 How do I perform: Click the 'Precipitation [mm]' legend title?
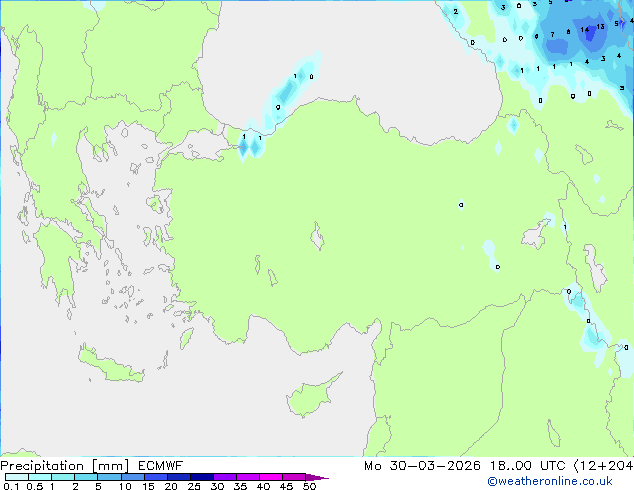pyautogui.click(x=65, y=466)
